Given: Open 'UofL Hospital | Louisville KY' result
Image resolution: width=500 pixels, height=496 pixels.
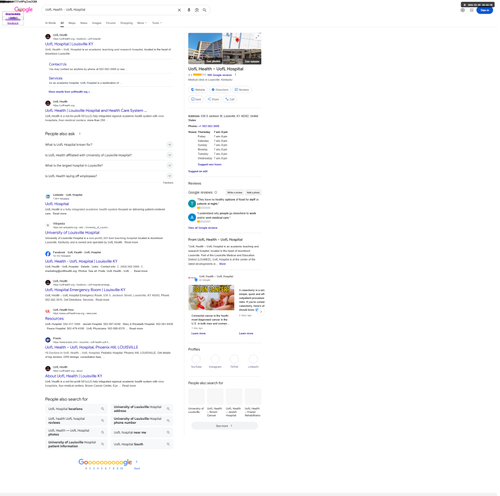Looking at the screenshot, I should click(x=69, y=44).
